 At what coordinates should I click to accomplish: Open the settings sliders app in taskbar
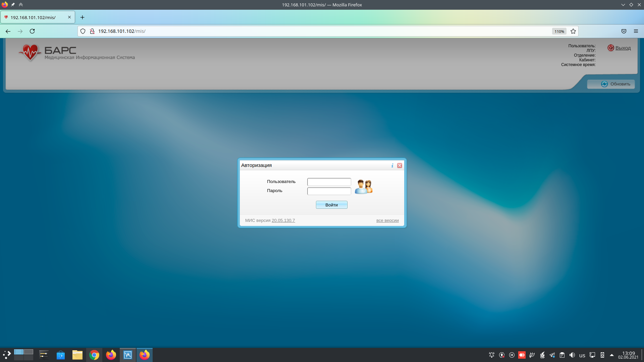pos(44,355)
